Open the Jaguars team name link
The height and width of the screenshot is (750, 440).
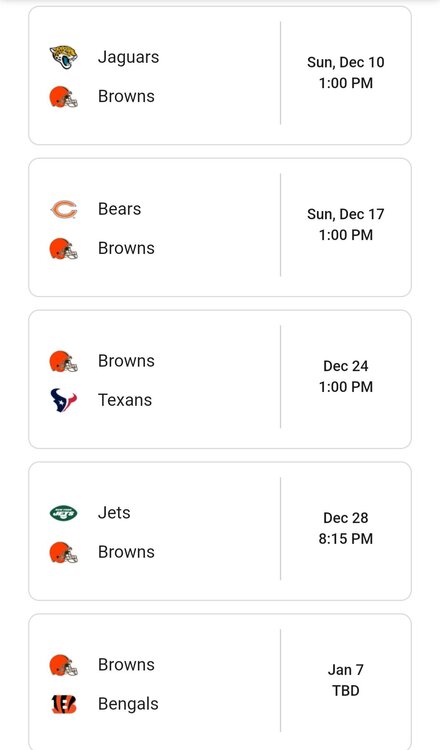(128, 57)
